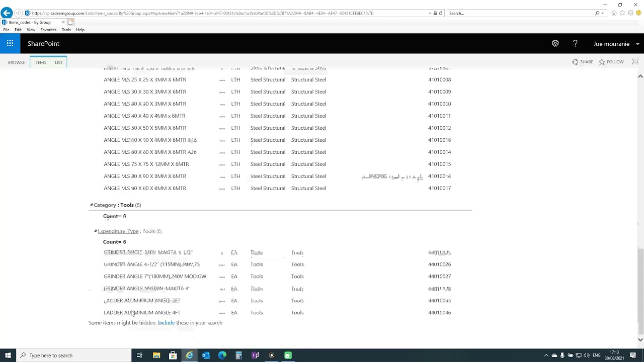644x362 pixels.
Task: Click the Include link for hidden items
Action: point(166,323)
